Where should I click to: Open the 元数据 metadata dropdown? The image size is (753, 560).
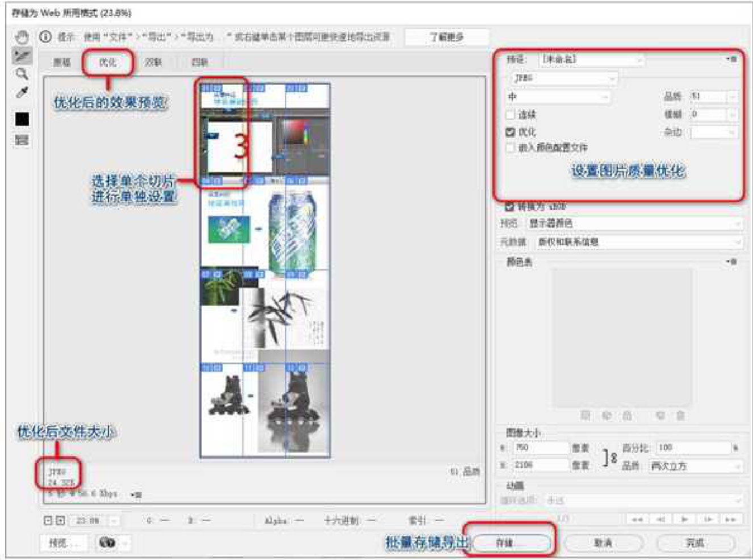tap(638, 242)
